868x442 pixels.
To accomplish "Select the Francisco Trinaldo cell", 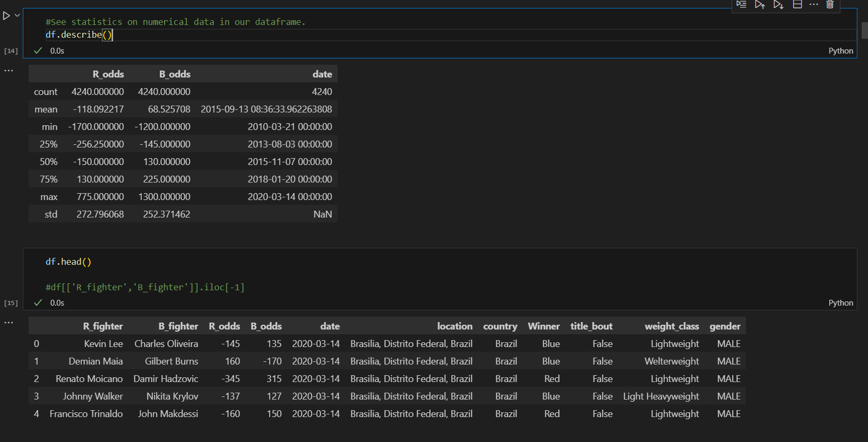I will (x=86, y=414).
